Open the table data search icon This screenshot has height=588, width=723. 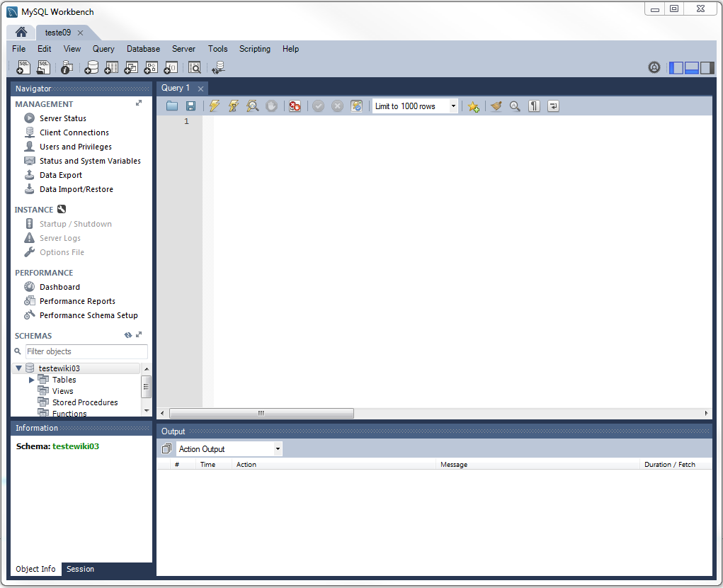[x=195, y=67]
